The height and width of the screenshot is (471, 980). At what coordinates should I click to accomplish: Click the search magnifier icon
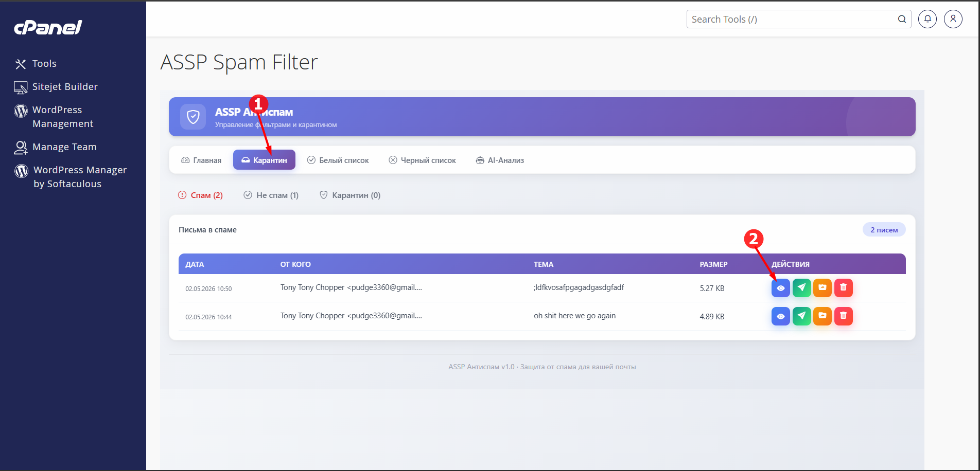902,19
